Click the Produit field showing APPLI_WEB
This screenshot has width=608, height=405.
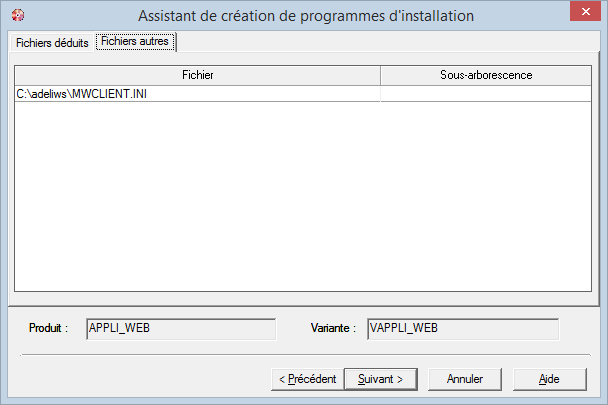pos(181,327)
